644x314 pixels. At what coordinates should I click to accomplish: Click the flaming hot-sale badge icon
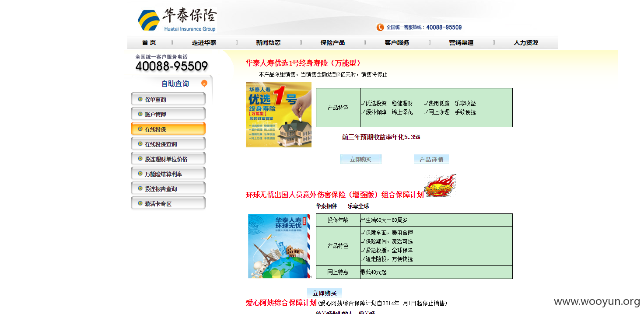[x=440, y=186]
